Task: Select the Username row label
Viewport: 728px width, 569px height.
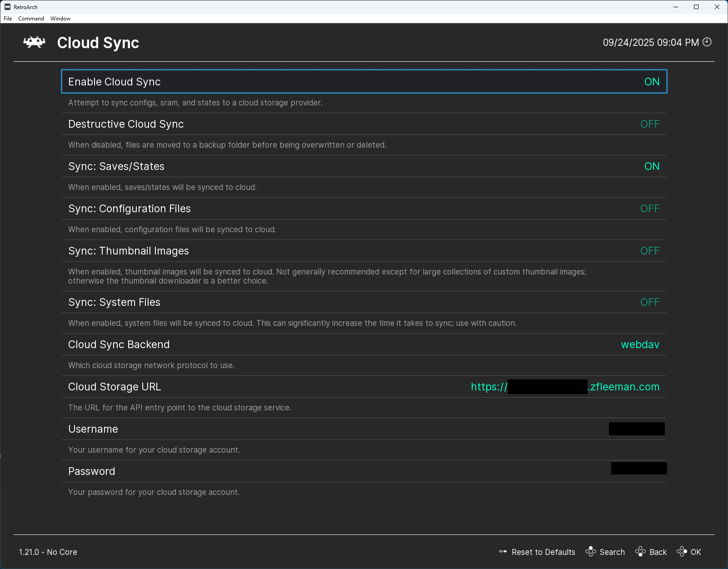Action: [x=93, y=429]
